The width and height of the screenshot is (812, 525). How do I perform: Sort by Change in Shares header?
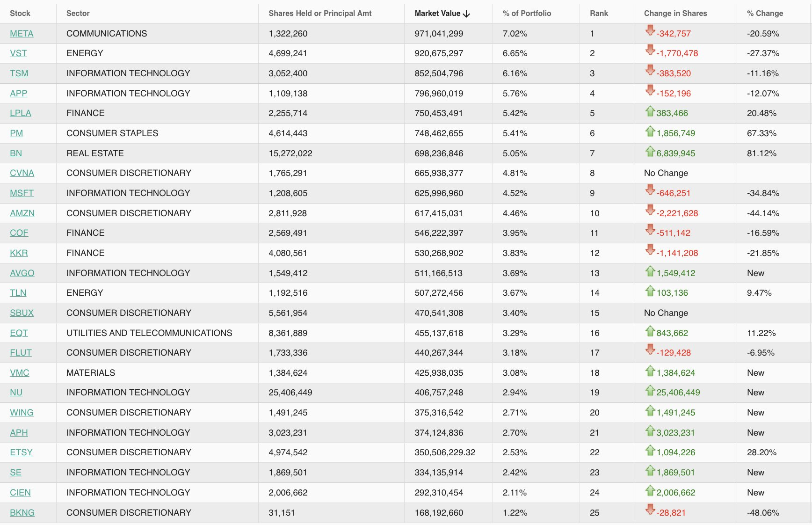(x=675, y=14)
